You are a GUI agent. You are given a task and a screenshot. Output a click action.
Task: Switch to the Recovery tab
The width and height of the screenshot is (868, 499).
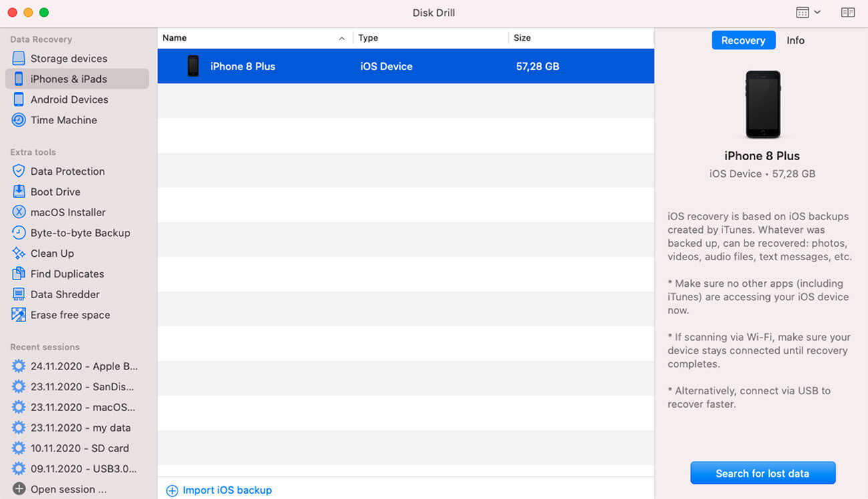tap(743, 40)
